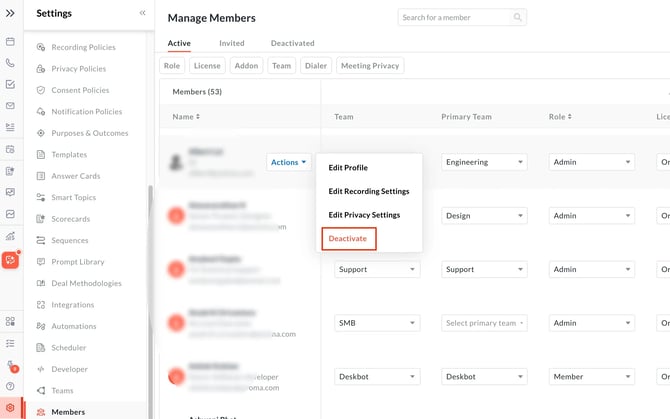Image resolution: width=670 pixels, height=419 pixels.
Task: Click the Integrations icon
Action: point(41,305)
